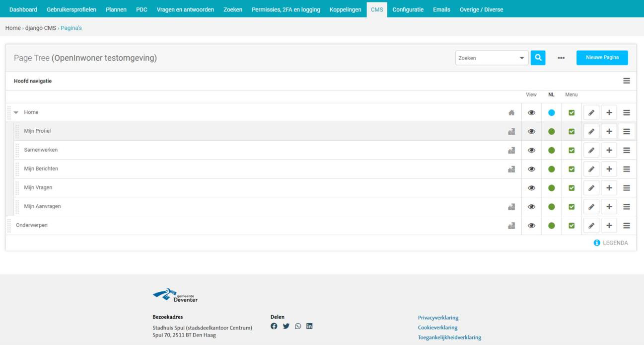
Task: Open the Configuratie menu tab
Action: click(408, 9)
